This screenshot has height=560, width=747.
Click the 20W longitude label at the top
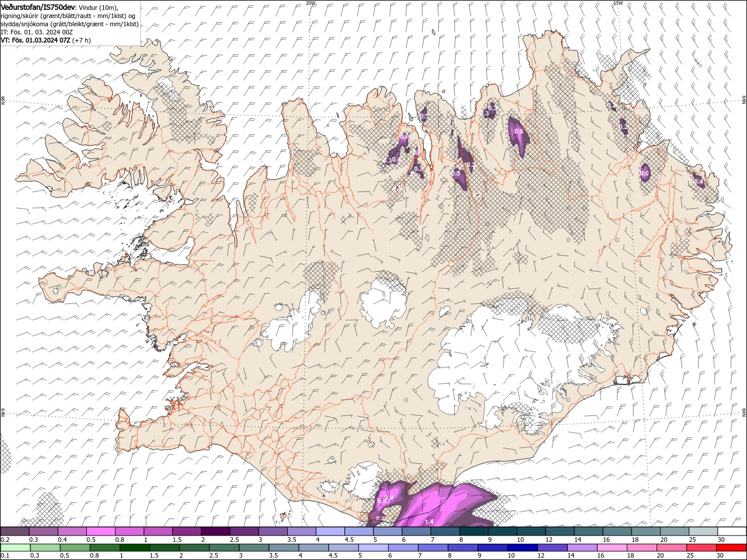tap(310, 3)
